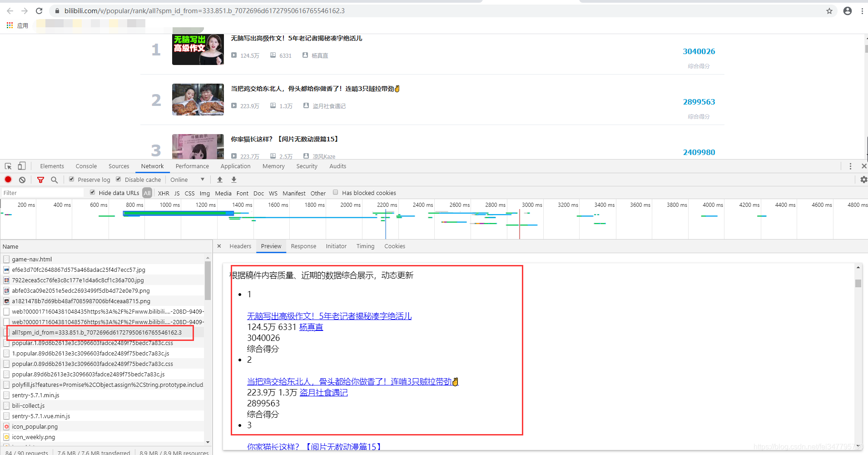Viewport: 868px width, 455px height.
Task: Stop recording network log red button
Action: 8,180
